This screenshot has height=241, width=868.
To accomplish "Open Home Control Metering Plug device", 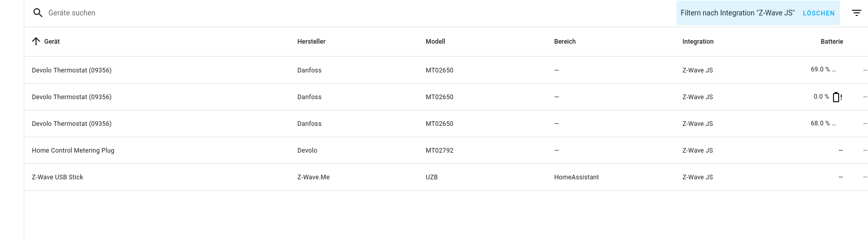I will coord(73,151).
